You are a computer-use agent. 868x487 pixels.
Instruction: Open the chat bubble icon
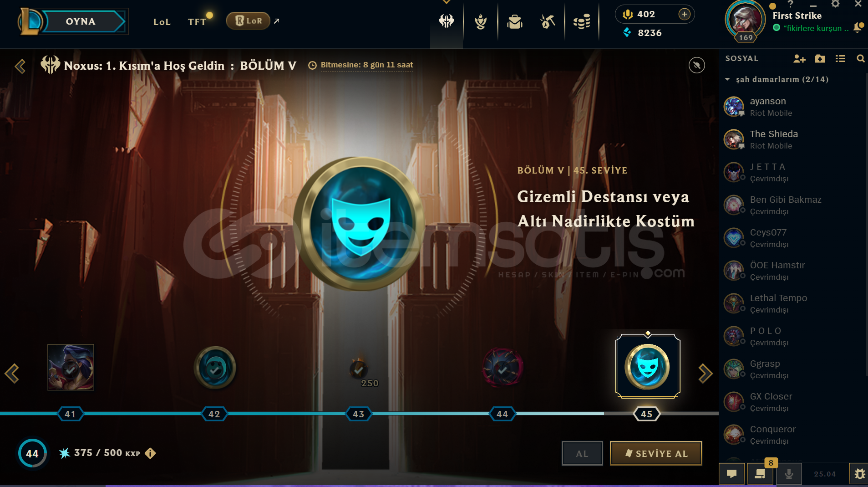pyautogui.click(x=731, y=474)
